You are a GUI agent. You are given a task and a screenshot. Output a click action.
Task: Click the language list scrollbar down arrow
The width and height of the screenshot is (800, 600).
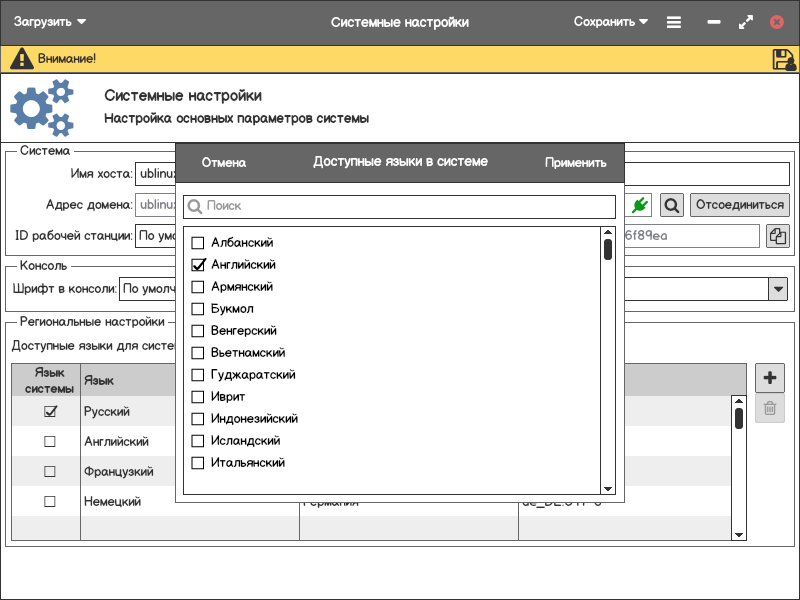click(x=607, y=489)
